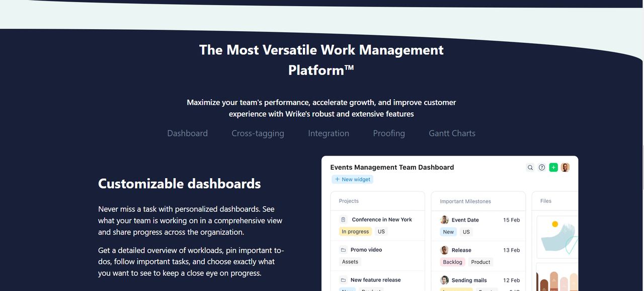Click the 15 Feb due date
This screenshot has height=291, width=644.
coord(511,220)
